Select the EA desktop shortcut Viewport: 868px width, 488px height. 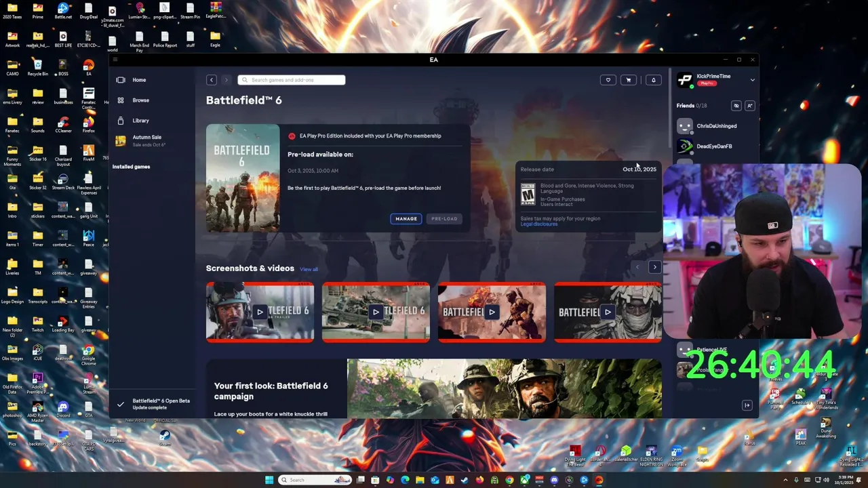coord(88,68)
